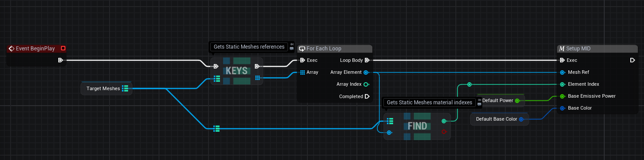
Task: Click the KEYS node exec input pin
Action: click(x=216, y=66)
